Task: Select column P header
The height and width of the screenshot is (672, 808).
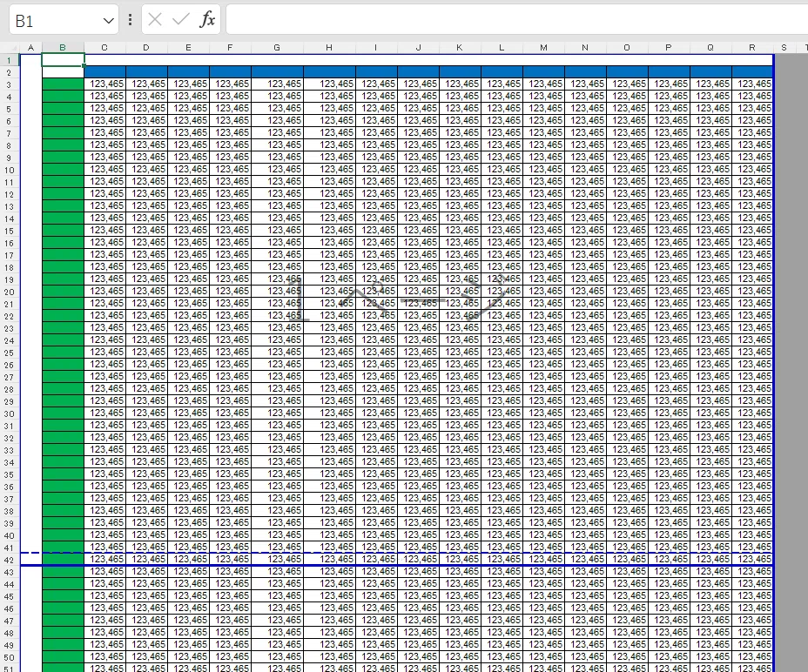Action: point(669,48)
